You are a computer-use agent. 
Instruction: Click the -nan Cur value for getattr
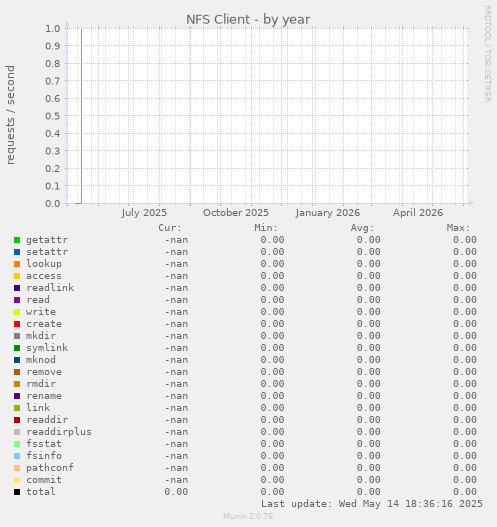tap(176, 240)
